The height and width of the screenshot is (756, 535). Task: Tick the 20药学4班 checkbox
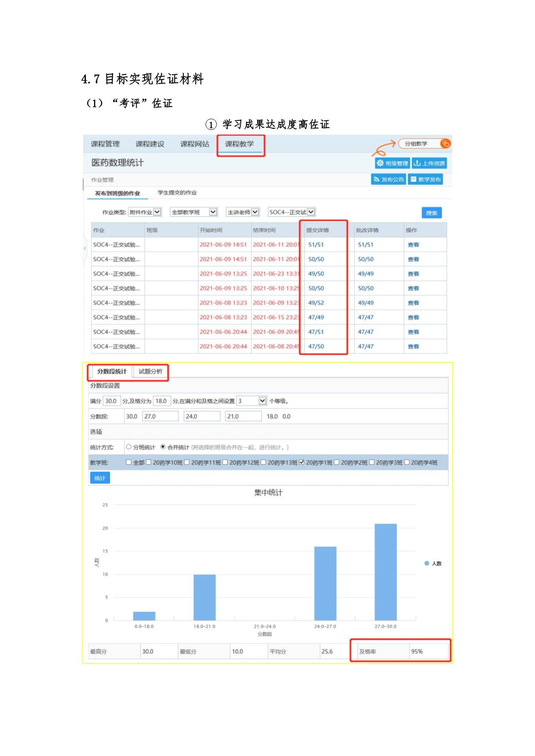[x=406, y=462]
